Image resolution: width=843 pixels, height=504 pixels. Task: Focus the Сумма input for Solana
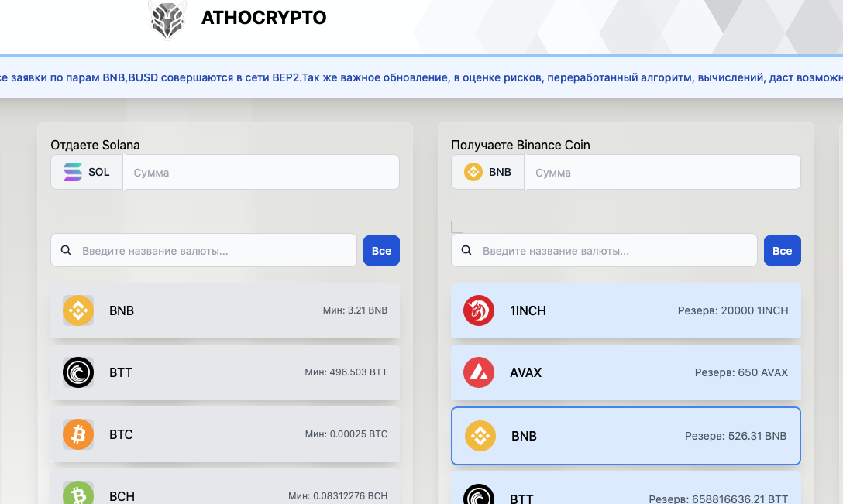pos(261,172)
